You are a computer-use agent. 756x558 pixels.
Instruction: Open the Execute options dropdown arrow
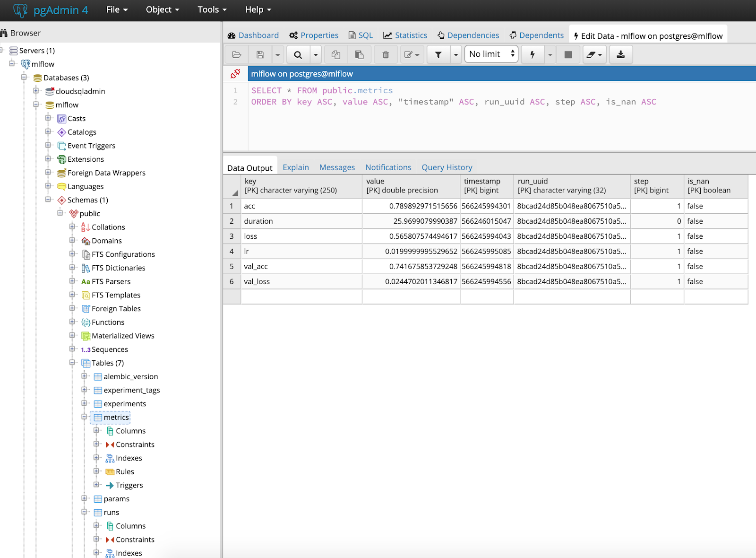pyautogui.click(x=550, y=54)
